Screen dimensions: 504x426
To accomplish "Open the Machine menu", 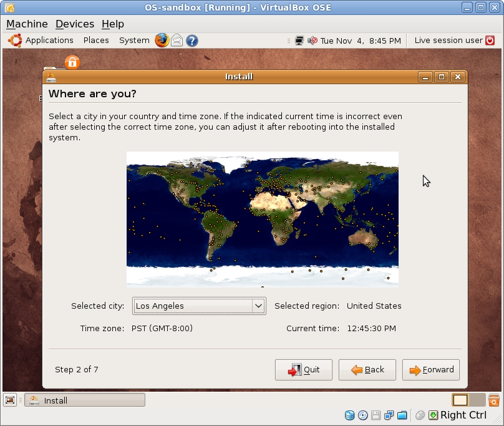I will click(27, 24).
